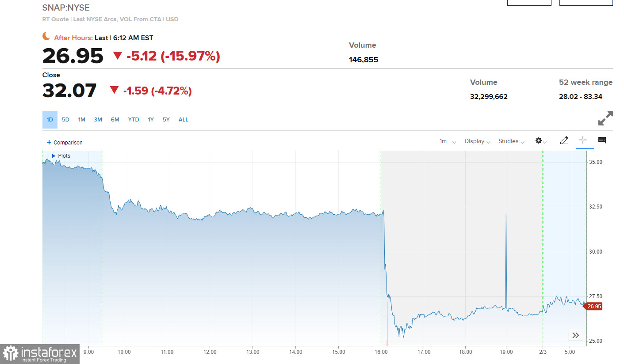Screen dimensions: 624x364
Task: Click the instaforex logo
Action: pos(39,354)
